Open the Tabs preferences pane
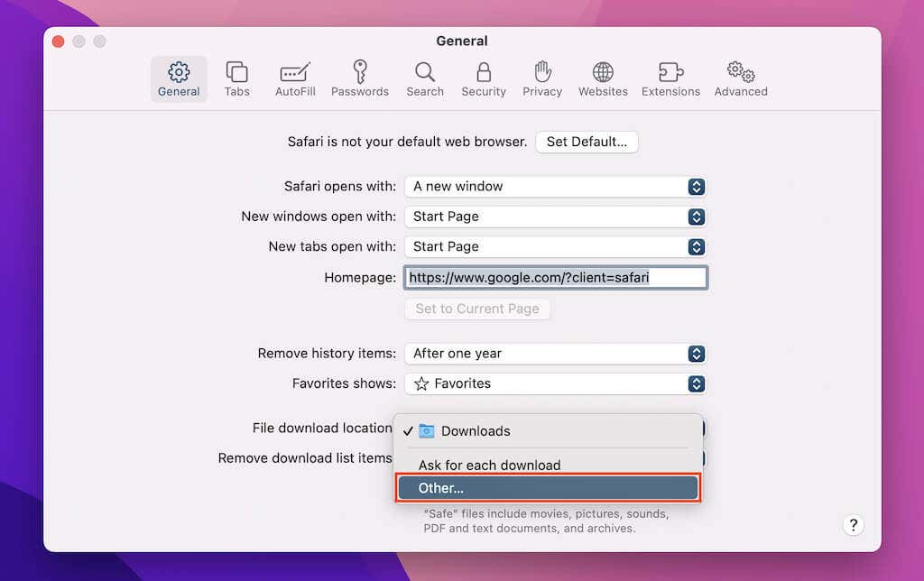 (x=236, y=79)
